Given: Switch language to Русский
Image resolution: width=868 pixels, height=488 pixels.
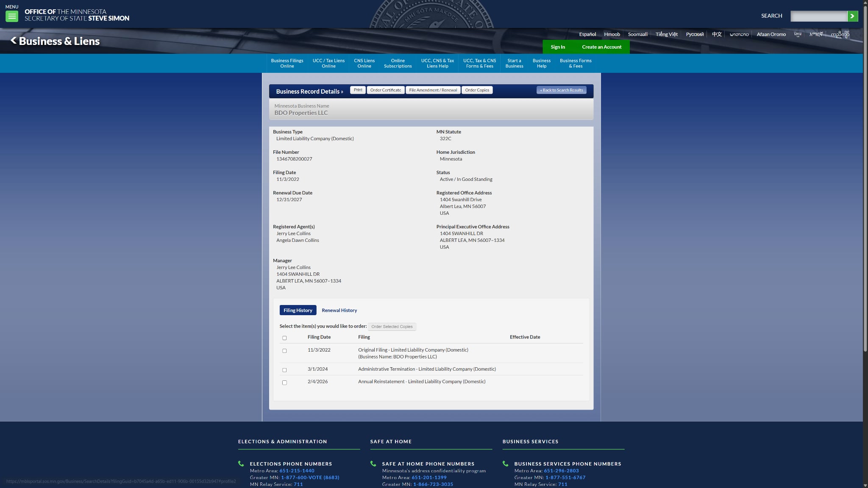Looking at the screenshot, I should click(x=695, y=34).
